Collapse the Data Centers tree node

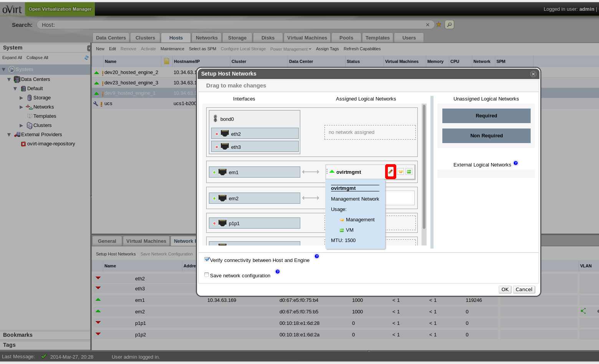point(9,79)
